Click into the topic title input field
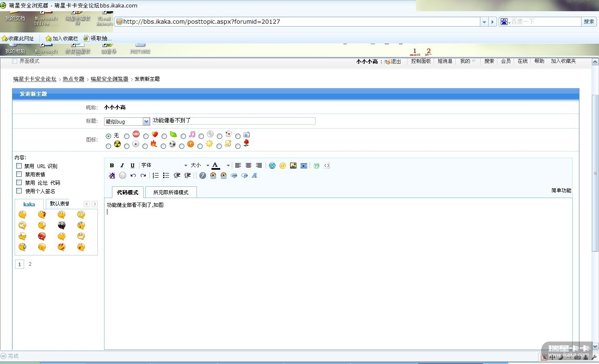Viewport: 599px width, 364px height. point(234,121)
